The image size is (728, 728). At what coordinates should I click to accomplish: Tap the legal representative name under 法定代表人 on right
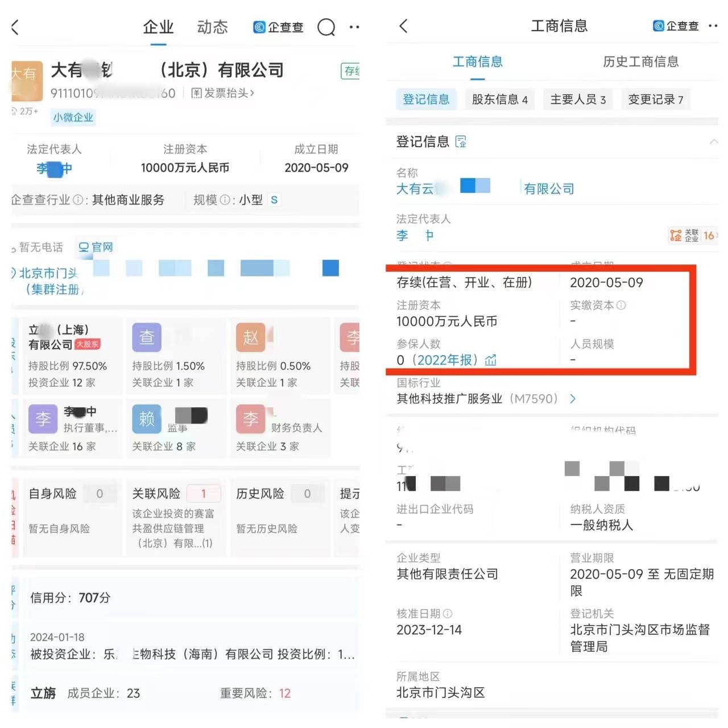coord(415,235)
